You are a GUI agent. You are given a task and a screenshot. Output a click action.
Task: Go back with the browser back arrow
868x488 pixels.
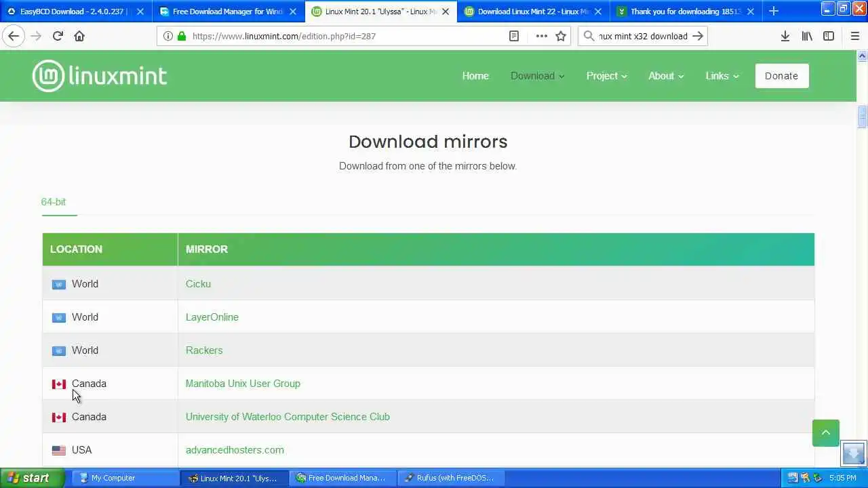point(14,36)
